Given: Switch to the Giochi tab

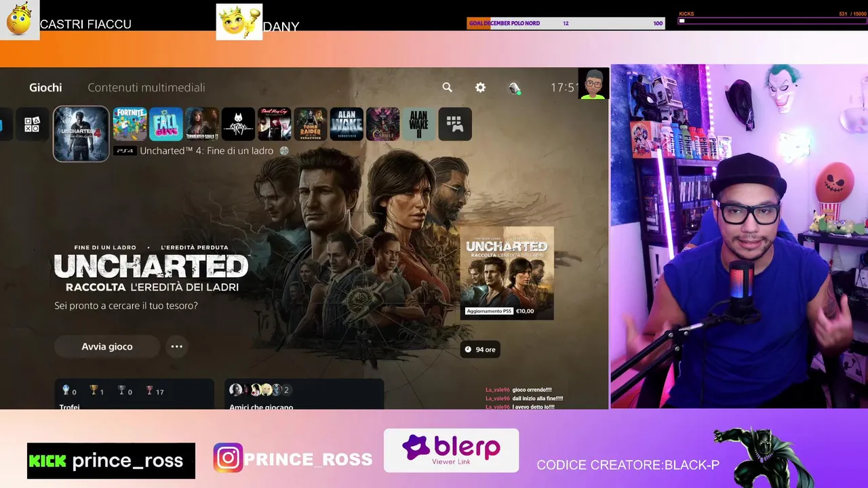Looking at the screenshot, I should (x=45, y=87).
